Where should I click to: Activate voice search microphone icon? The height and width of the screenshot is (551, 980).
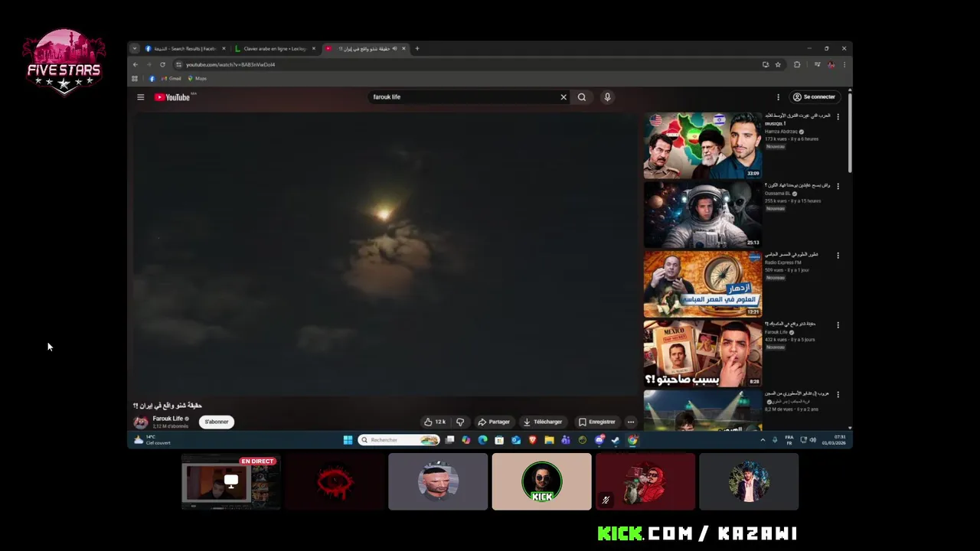[607, 97]
